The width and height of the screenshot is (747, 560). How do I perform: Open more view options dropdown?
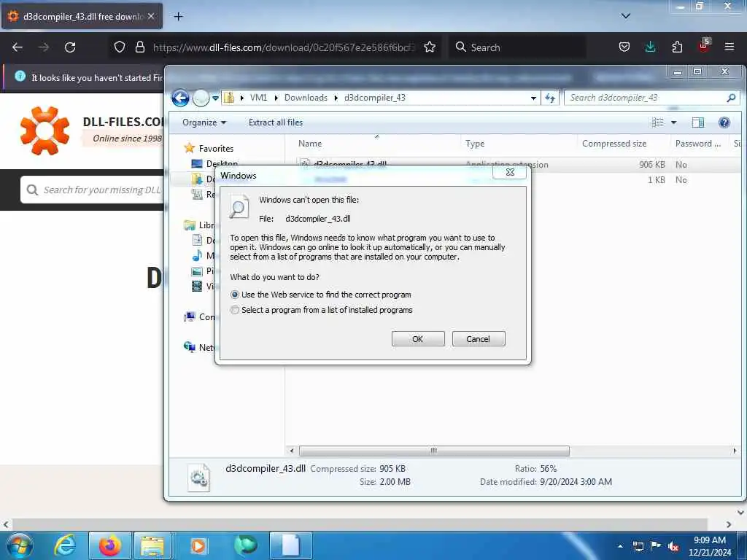click(673, 122)
